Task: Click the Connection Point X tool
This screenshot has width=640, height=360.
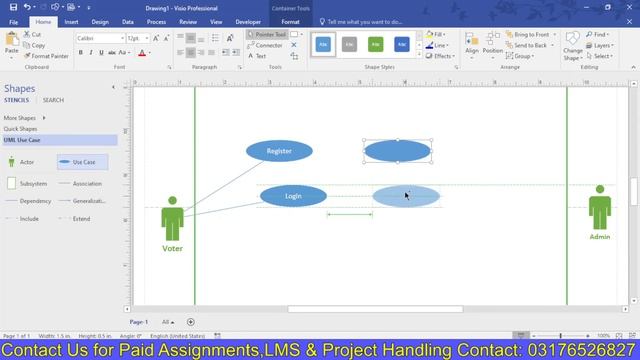Action: pos(294,45)
